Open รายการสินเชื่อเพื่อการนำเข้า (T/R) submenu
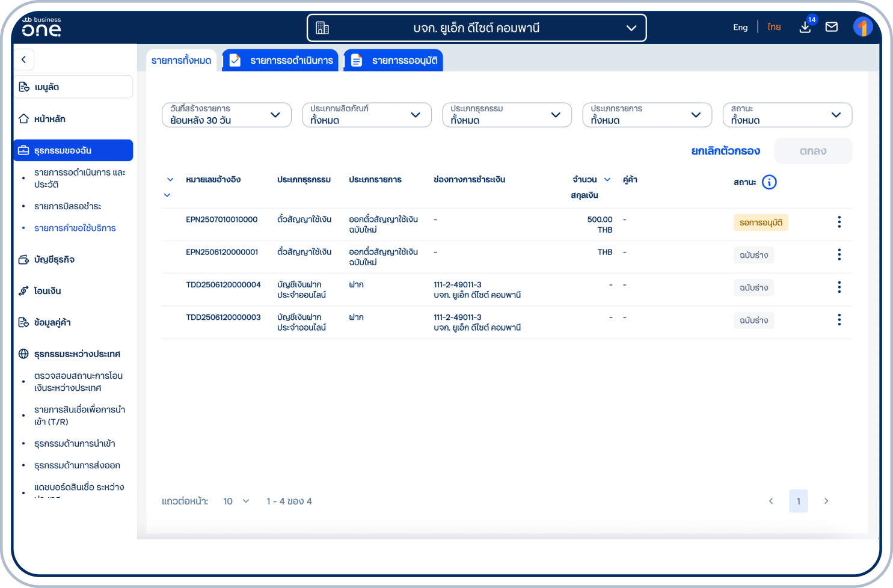 tap(80, 415)
